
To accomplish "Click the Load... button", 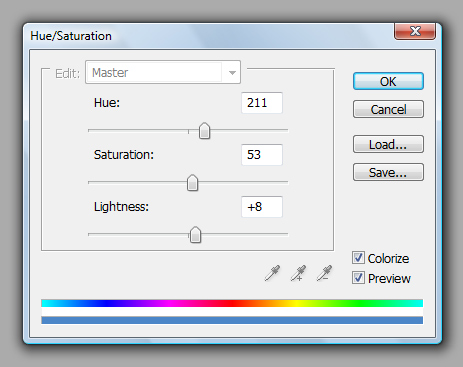I will tap(388, 144).
